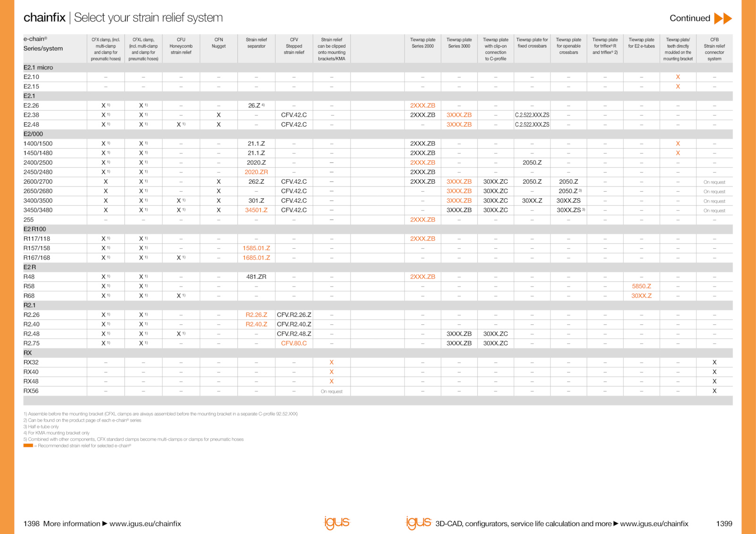Click the orange '2XXX.ZB' in the R117/118 row
Image resolution: width=756 pixels, height=534 pixels.
tap(423, 239)
